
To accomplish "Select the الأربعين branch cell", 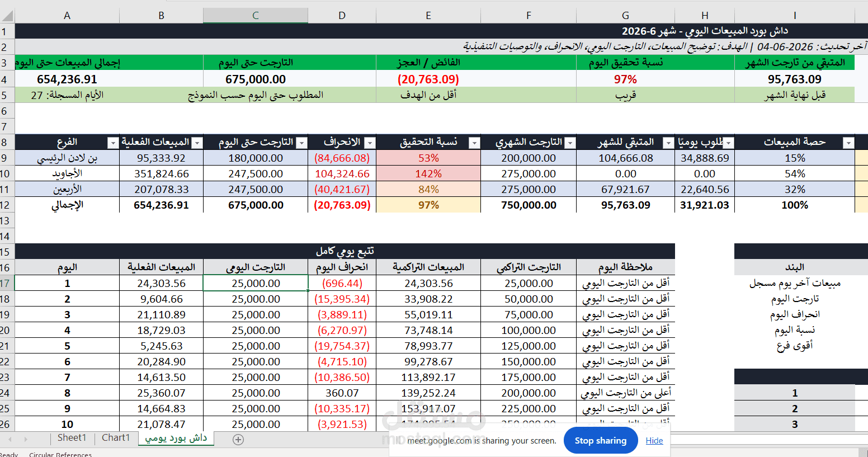I will point(67,190).
